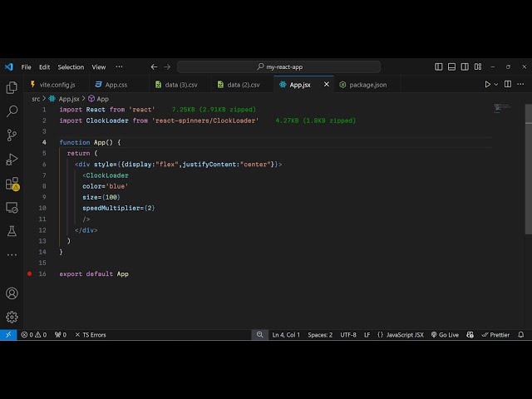The image size is (532, 399).
Task: Toggle the primary side bar layout button
Action: (452, 66)
